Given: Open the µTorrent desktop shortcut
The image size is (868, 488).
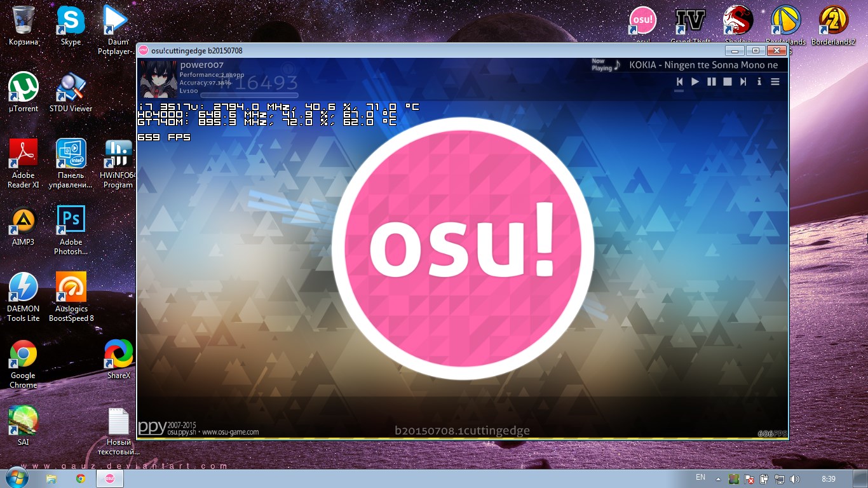Looking at the screenshot, I should pos(24,92).
